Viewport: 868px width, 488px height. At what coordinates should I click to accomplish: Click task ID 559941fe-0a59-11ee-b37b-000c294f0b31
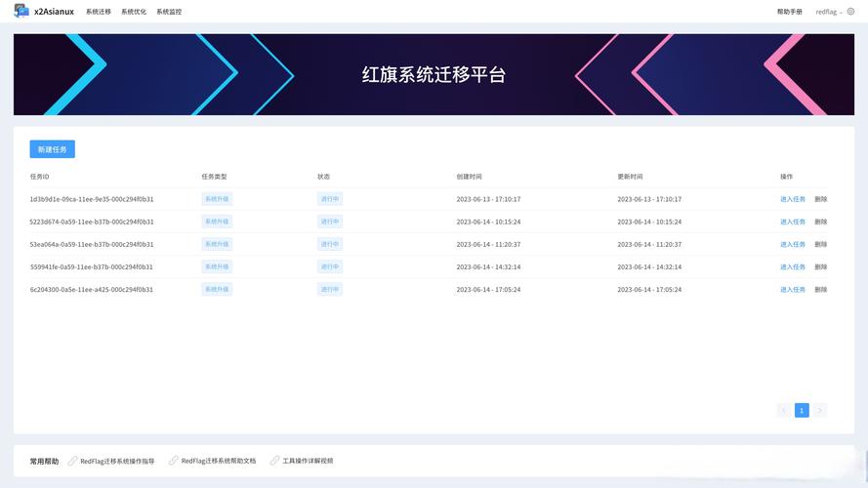tap(92, 267)
